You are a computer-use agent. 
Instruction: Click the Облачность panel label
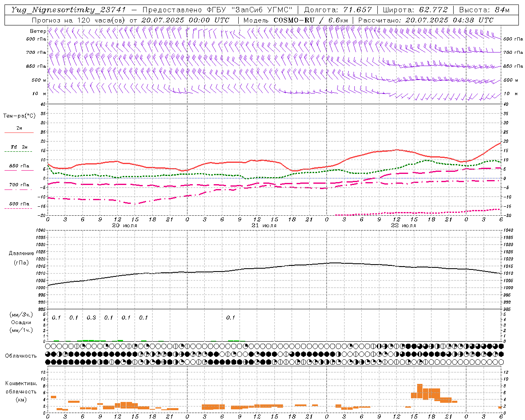tap(21, 356)
